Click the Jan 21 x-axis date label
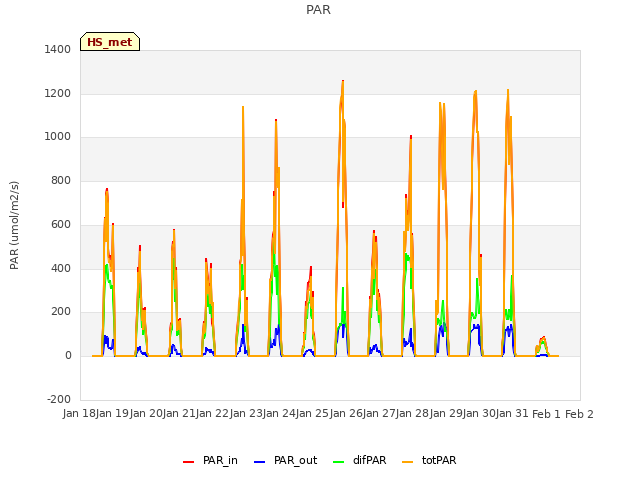 coord(179,414)
